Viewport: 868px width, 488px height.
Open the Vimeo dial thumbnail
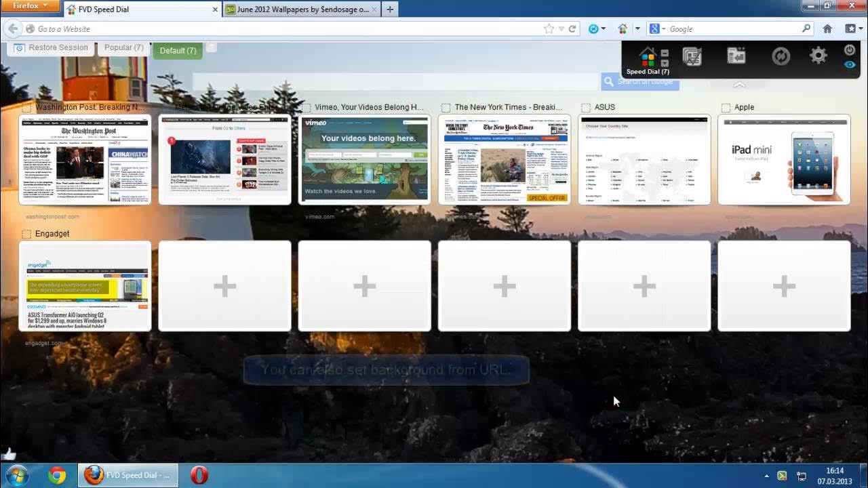pos(364,159)
